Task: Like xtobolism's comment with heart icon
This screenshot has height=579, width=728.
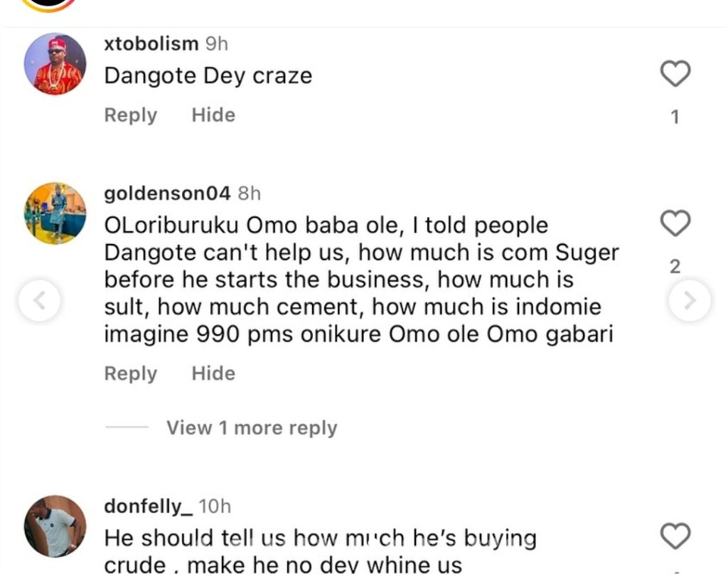Action: (x=675, y=73)
